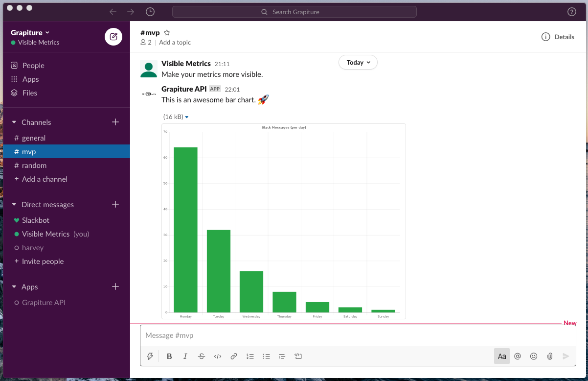View the 2 channel members
The width and height of the screenshot is (588, 381).
pos(146,42)
